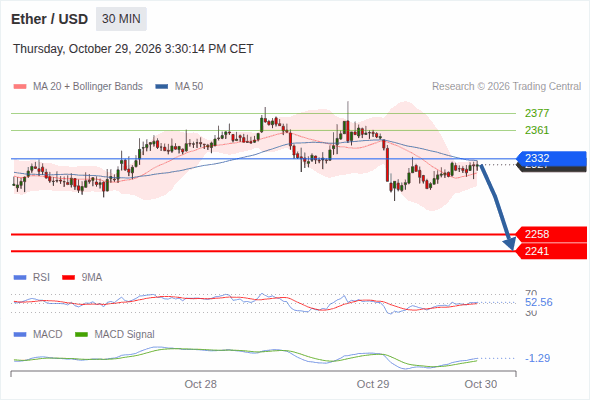Click the RSI value 52.56
The image size is (590, 400).
point(539,302)
